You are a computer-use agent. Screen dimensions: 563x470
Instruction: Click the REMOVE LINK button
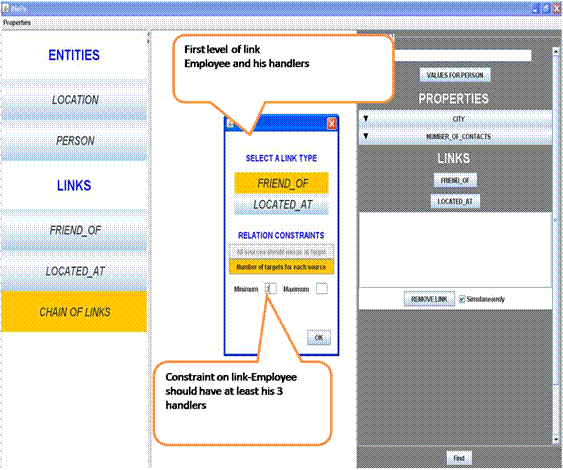tap(429, 299)
